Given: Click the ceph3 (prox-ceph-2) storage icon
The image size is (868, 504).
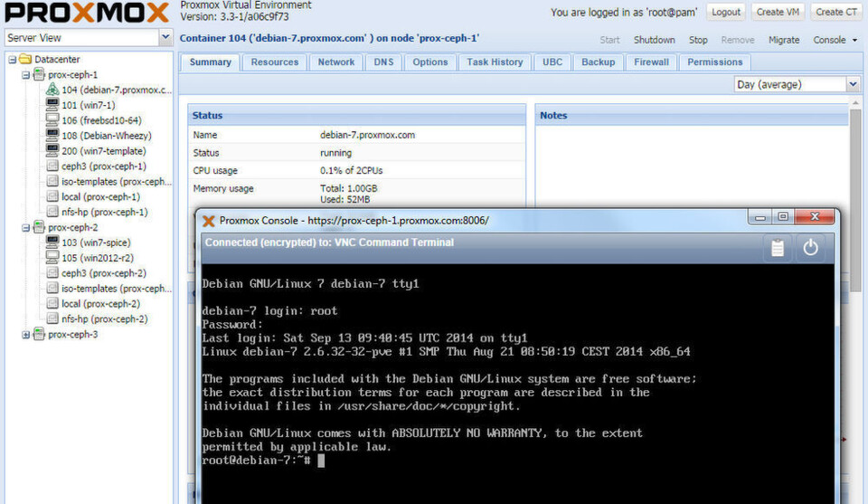Looking at the screenshot, I should click(52, 272).
